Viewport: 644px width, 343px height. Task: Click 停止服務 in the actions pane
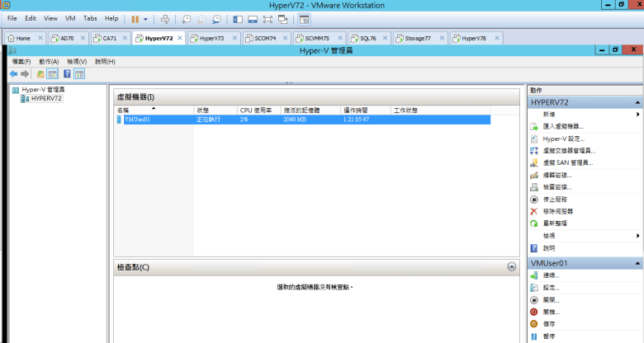coord(555,200)
